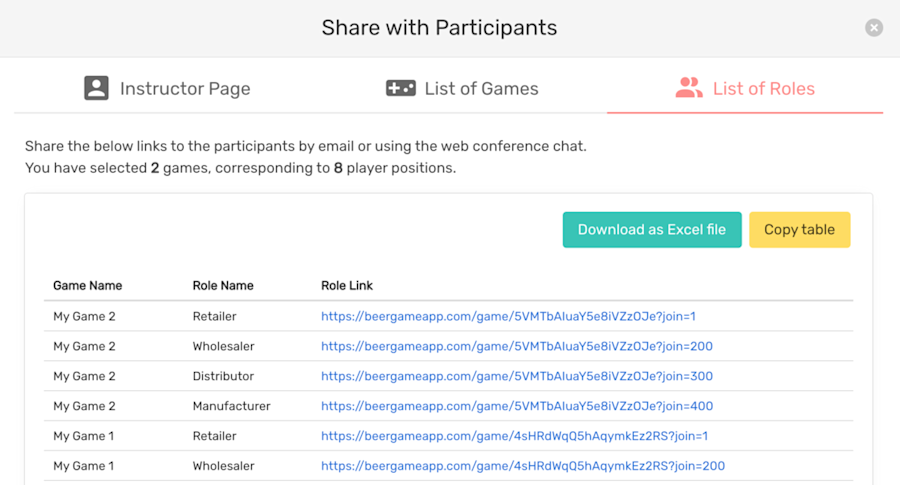This screenshot has width=900, height=485.
Task: Open My Game 2 Manufacturer join=400 link
Action: pyautogui.click(x=517, y=406)
